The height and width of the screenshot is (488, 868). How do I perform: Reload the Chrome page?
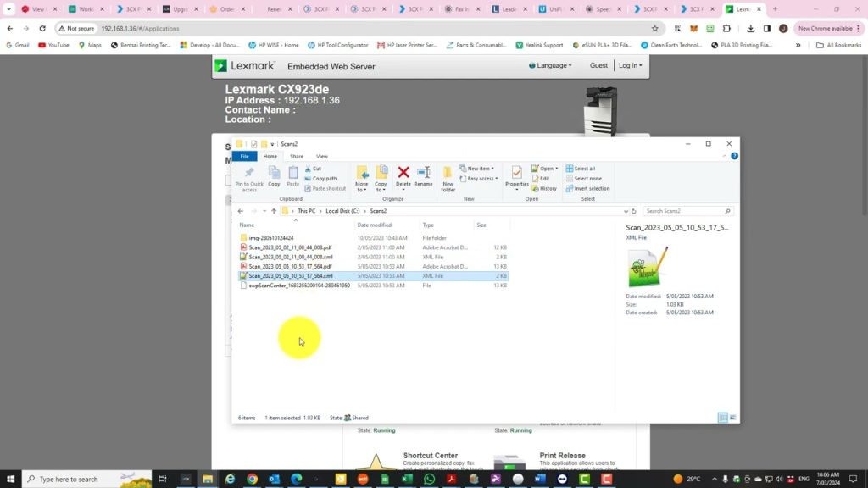click(42, 28)
